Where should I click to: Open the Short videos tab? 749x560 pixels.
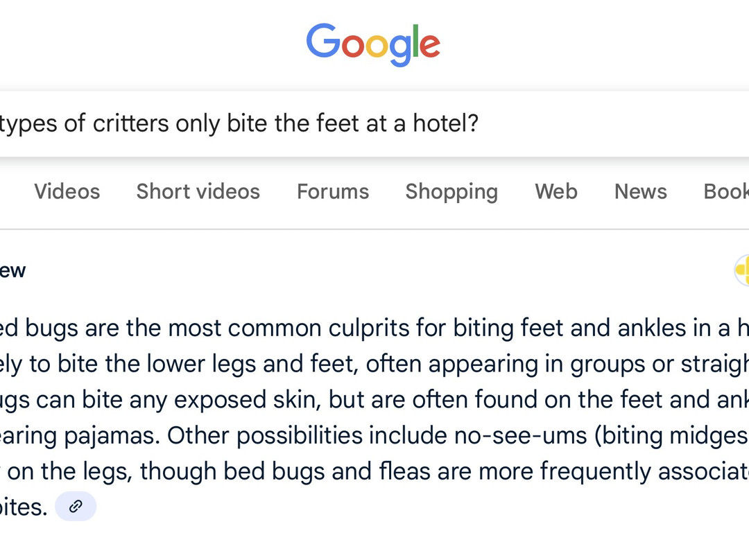point(198,191)
